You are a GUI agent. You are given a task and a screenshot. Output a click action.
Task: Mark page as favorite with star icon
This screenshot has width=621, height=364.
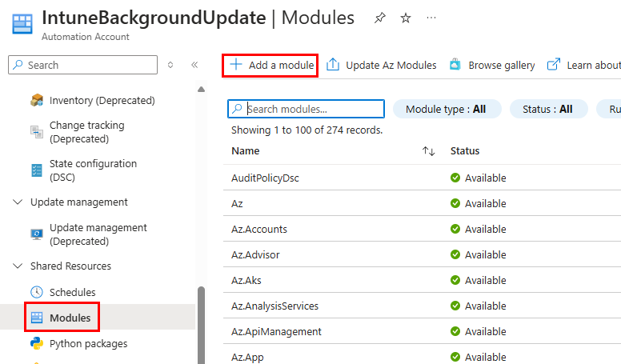pos(406,18)
